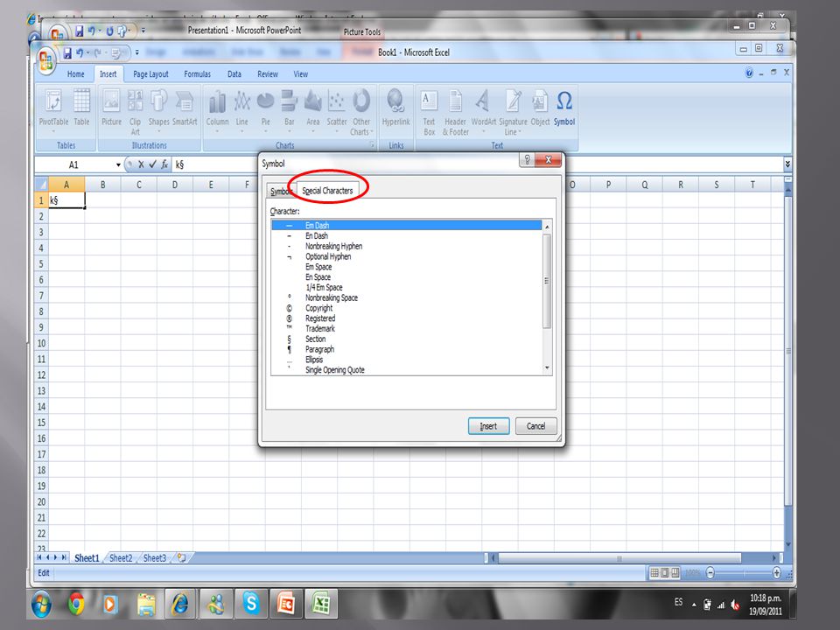This screenshot has width=840, height=630.
Task: Switch to the Symbols tab in dialog
Action: point(280,192)
